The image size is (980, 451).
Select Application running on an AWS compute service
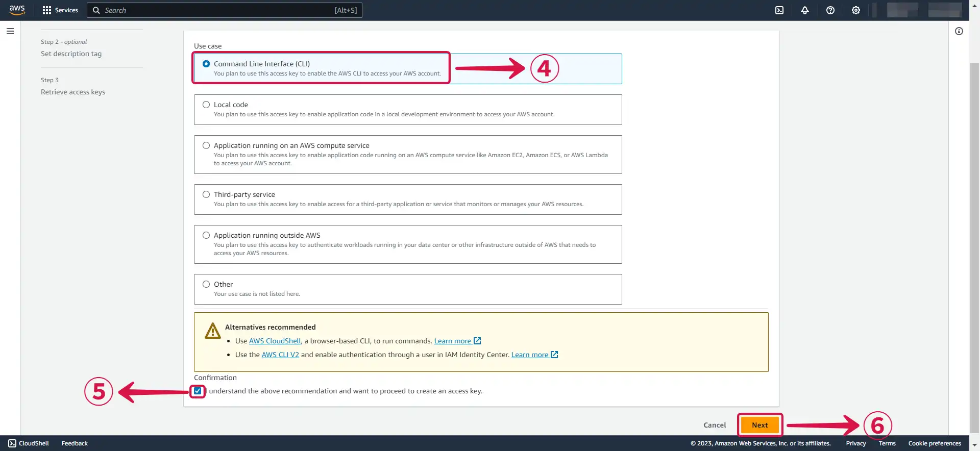[206, 145]
